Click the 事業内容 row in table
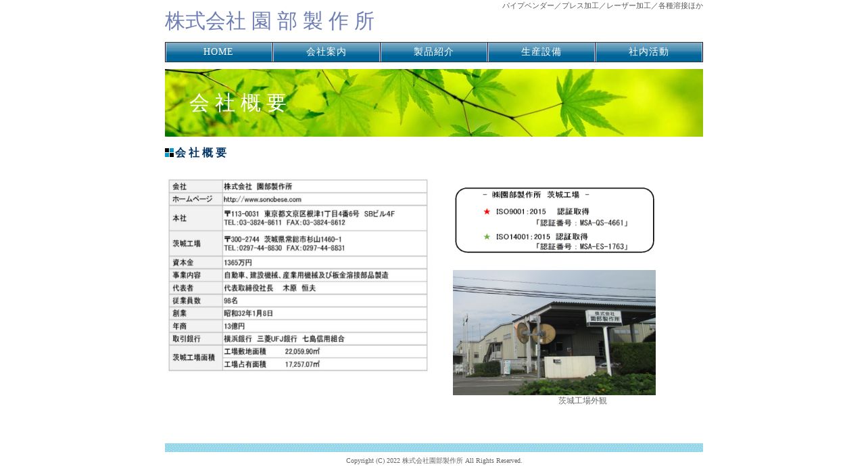Image resolution: width=868 pixels, height=471 pixels. point(298,275)
